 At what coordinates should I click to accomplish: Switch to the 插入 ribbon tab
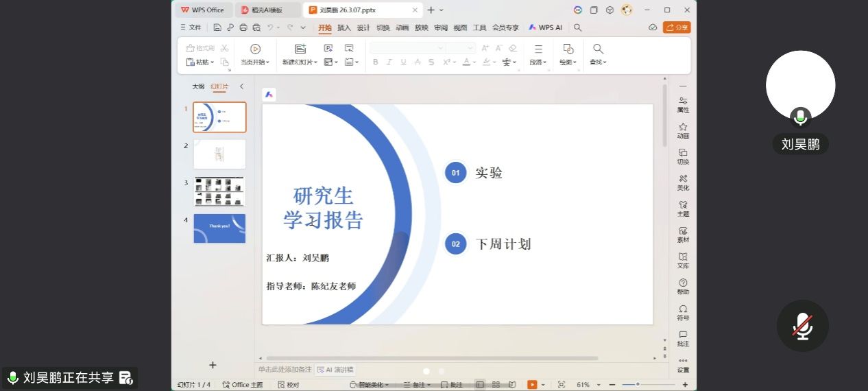pos(344,27)
